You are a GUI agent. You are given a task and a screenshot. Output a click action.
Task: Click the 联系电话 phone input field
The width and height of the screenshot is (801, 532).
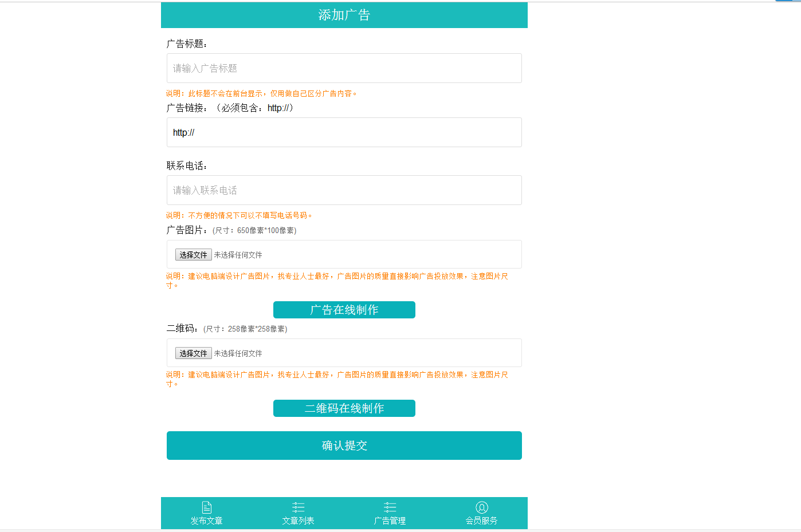344,190
